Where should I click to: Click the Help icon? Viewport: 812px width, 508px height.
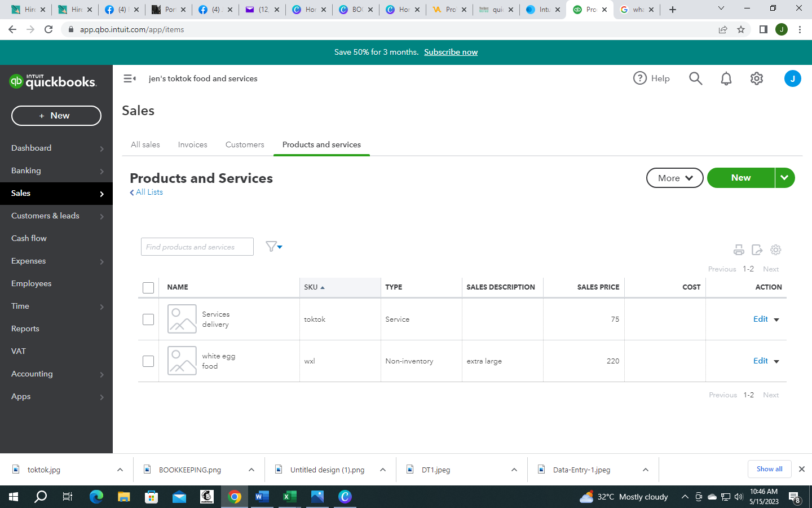pyautogui.click(x=639, y=78)
